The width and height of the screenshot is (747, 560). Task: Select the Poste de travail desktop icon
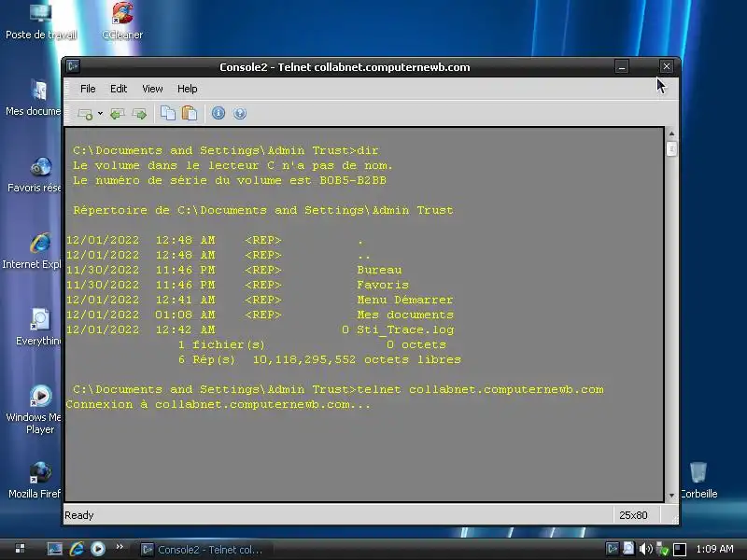point(41,21)
